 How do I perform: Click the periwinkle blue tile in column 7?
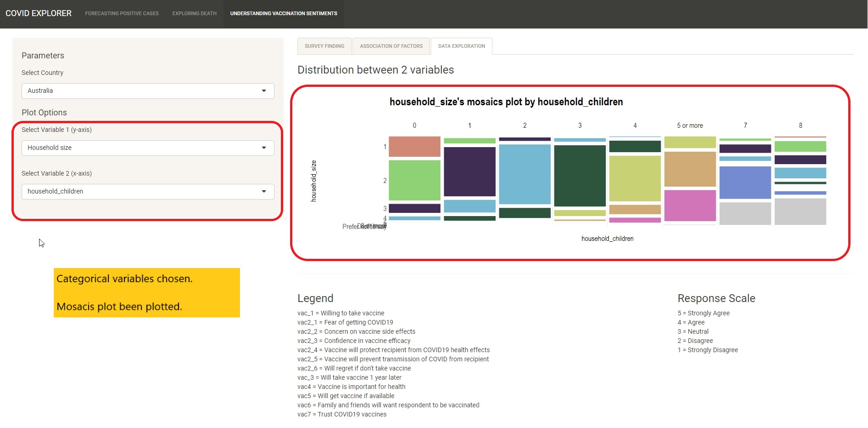coord(745,183)
